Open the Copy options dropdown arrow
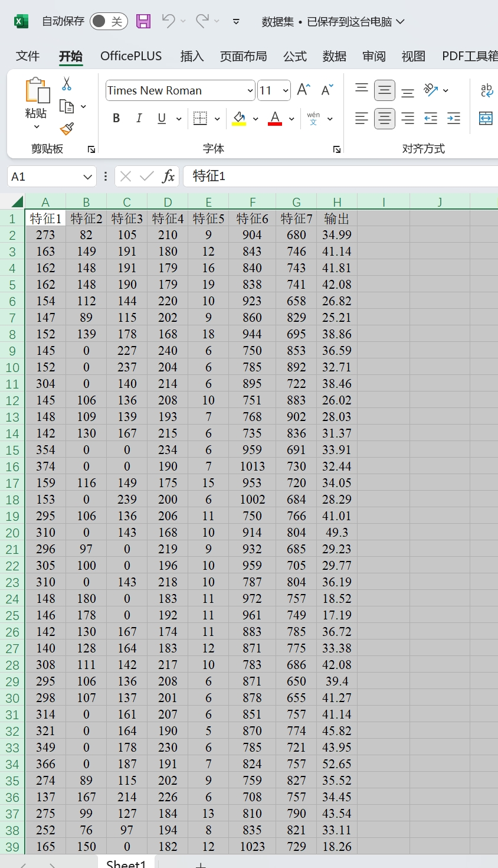 coord(83,106)
